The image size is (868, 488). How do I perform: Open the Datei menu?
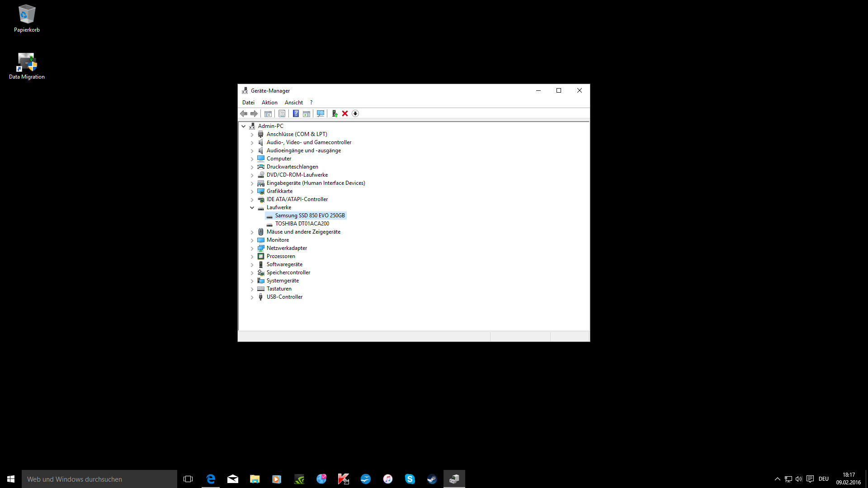coord(248,103)
